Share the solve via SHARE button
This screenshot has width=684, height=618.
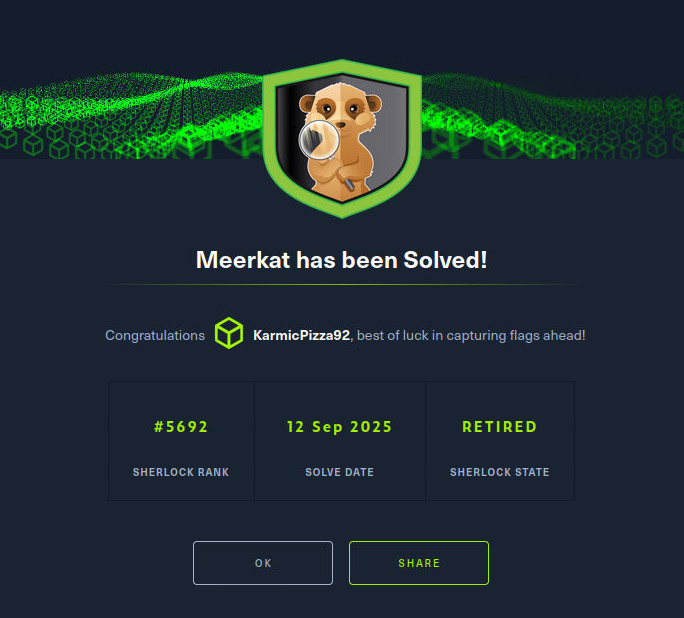[x=419, y=563]
